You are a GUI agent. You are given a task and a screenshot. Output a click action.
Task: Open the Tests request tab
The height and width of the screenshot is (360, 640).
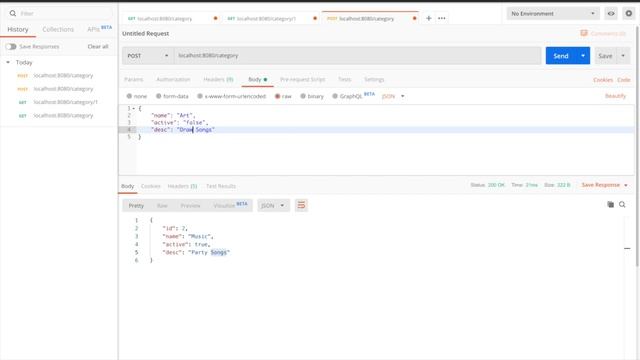point(344,80)
